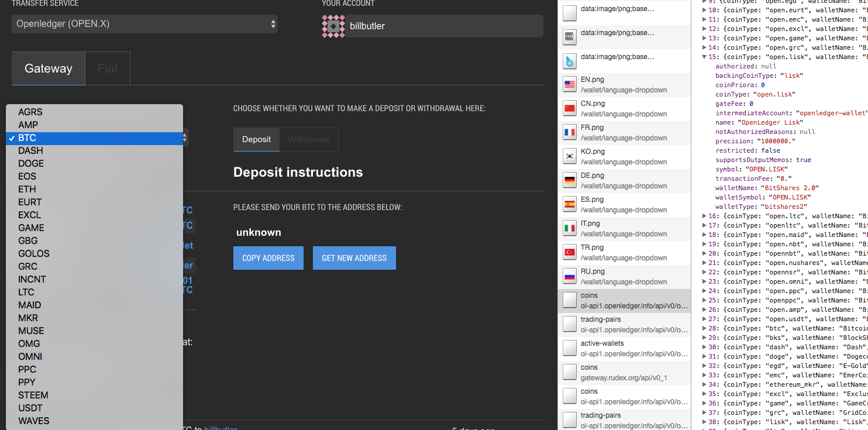Click the COPY ADDRESS button
This screenshot has height=430, width=868.
pos(268,258)
